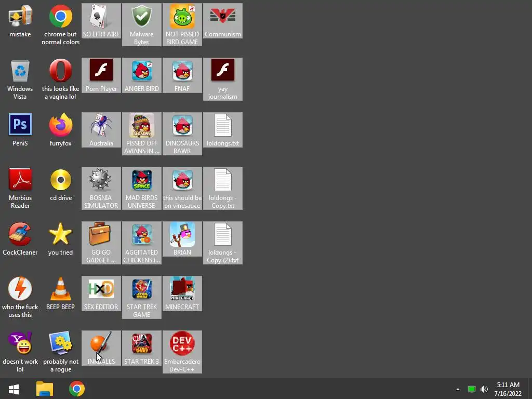This screenshot has height=399, width=532.
Task: Open the MINECRAFT bird icon
Action: click(182, 294)
